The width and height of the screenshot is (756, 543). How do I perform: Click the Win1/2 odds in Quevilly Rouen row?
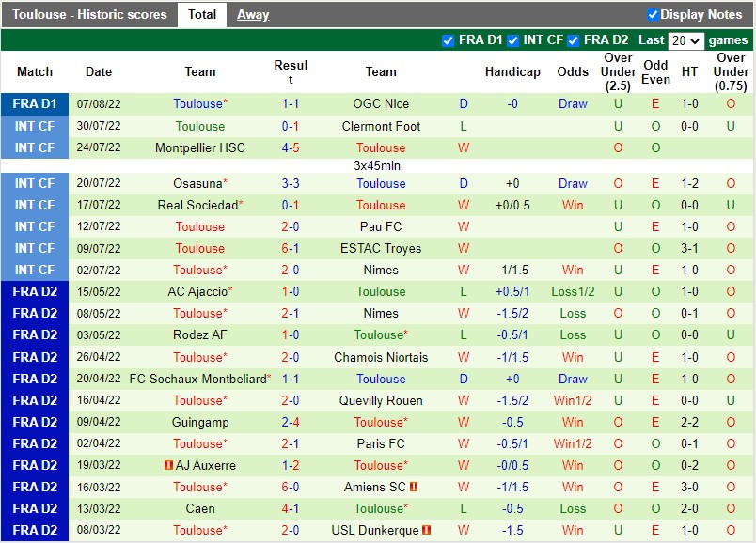tap(573, 401)
